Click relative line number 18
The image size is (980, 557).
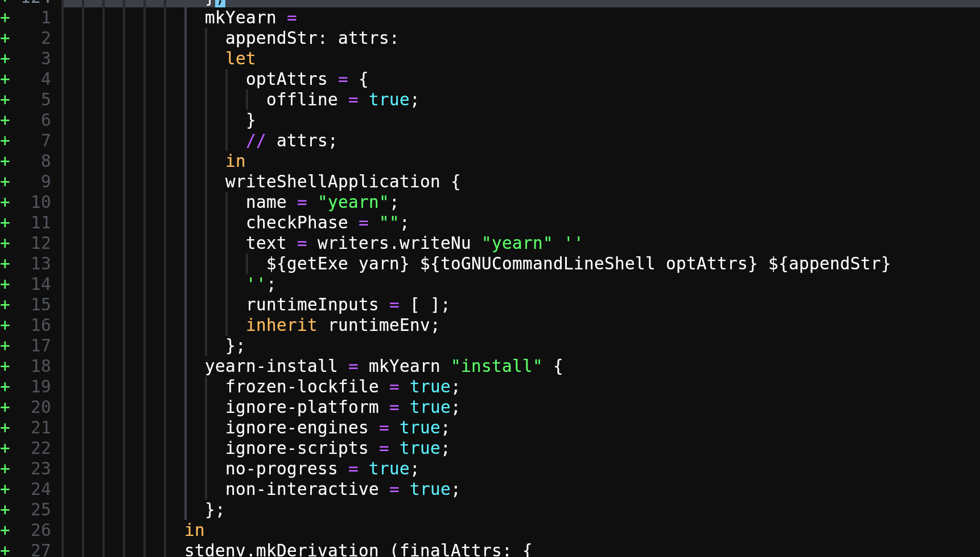point(40,367)
